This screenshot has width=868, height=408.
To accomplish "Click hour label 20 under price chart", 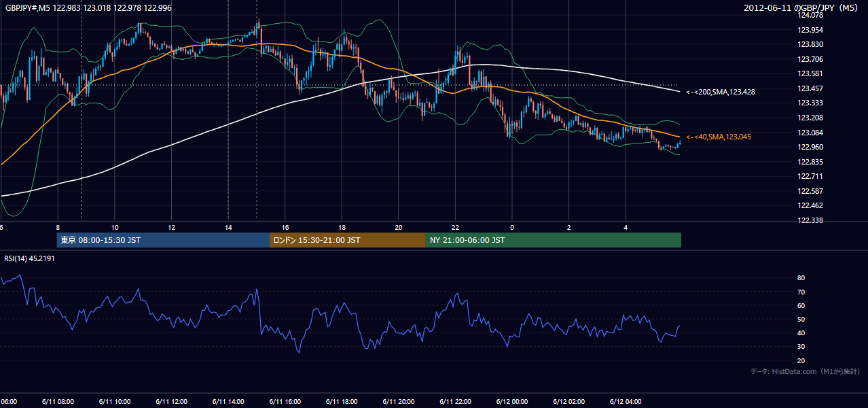I will pyautogui.click(x=399, y=227).
